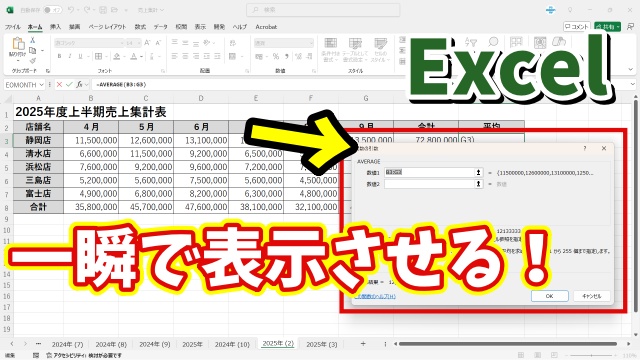Viewport: 640px width, 360px height.
Task: Add a new sheet with plus button
Action: pos(363,344)
